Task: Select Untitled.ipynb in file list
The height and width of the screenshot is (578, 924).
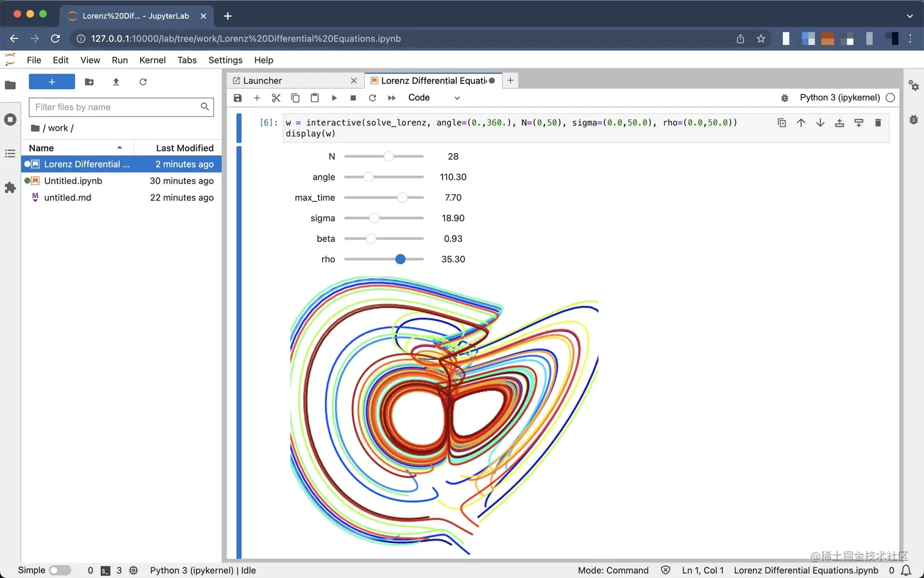Action: [x=122, y=181]
